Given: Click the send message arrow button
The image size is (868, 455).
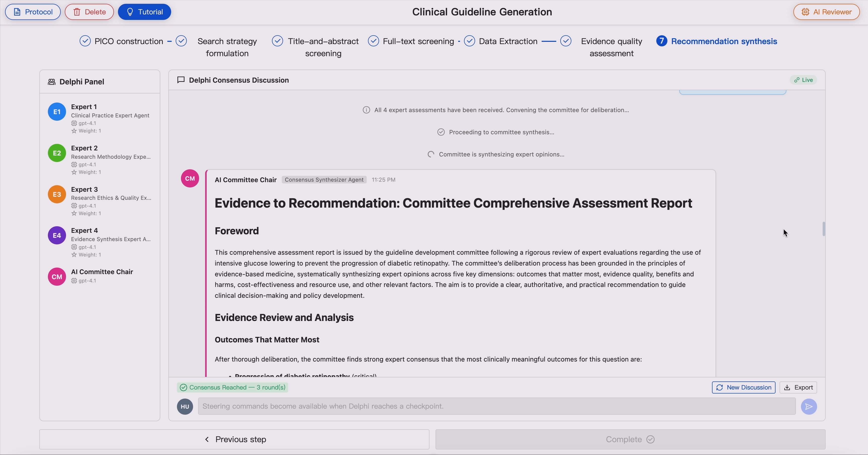Looking at the screenshot, I should click(809, 407).
